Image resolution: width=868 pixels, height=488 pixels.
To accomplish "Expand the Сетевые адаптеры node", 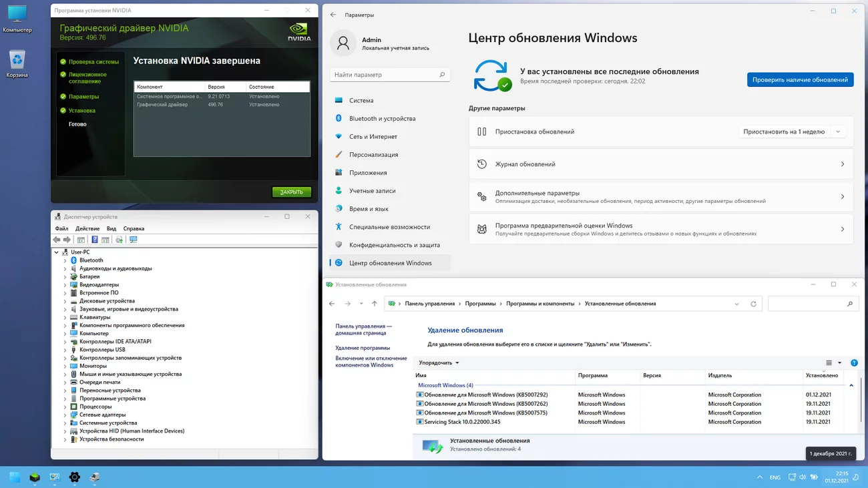I will (x=65, y=415).
